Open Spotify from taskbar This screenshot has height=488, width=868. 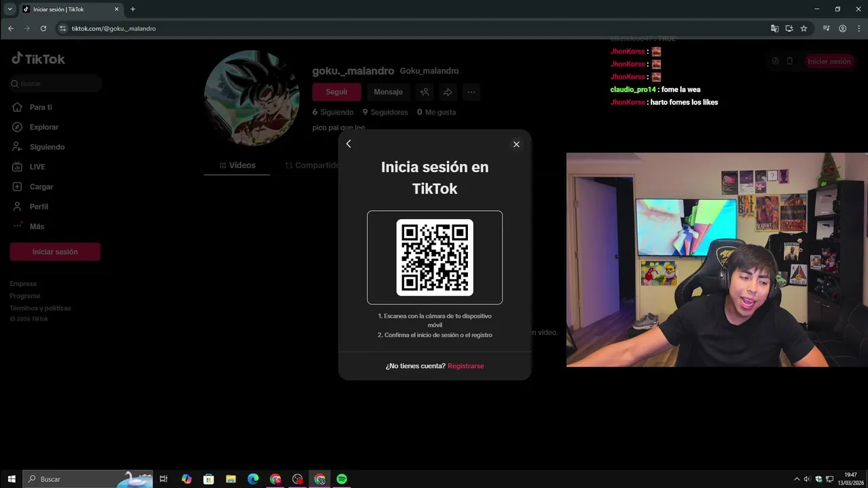pos(342,479)
